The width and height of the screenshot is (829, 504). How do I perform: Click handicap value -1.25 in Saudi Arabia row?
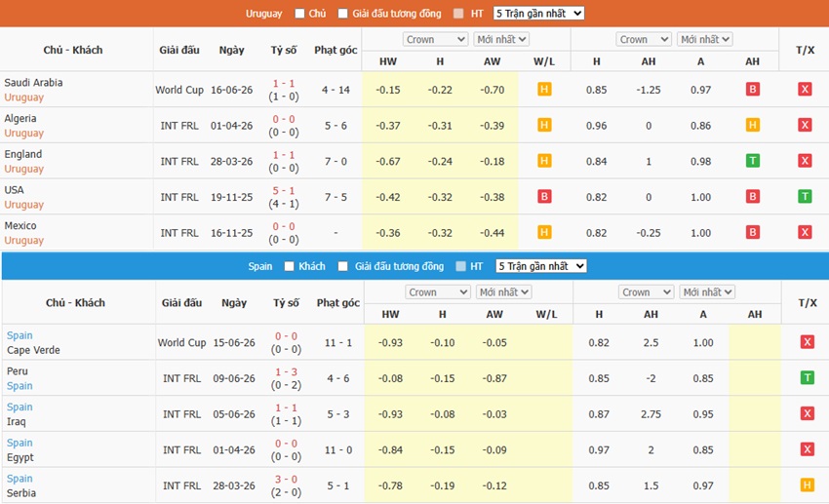(x=649, y=90)
